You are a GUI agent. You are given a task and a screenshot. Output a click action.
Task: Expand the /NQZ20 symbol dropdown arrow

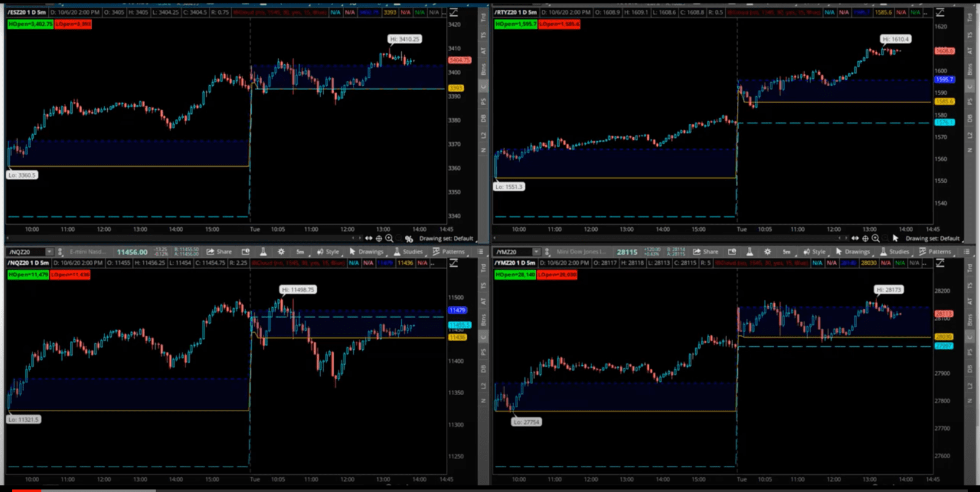point(49,252)
